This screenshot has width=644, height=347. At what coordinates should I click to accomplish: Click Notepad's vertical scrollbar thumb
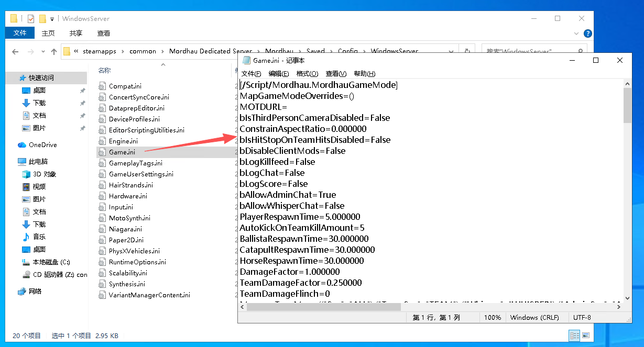click(627, 105)
